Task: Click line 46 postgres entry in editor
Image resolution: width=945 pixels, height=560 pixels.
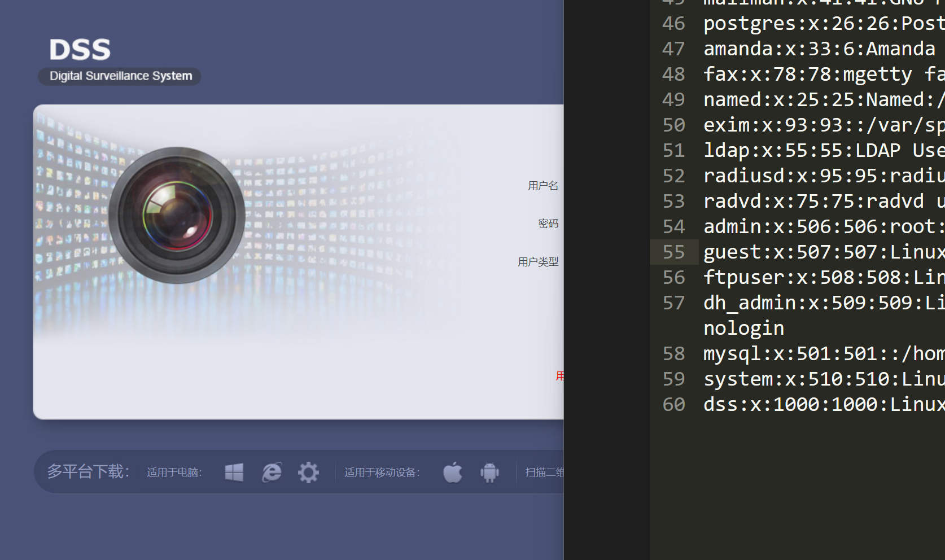Action: pos(824,23)
